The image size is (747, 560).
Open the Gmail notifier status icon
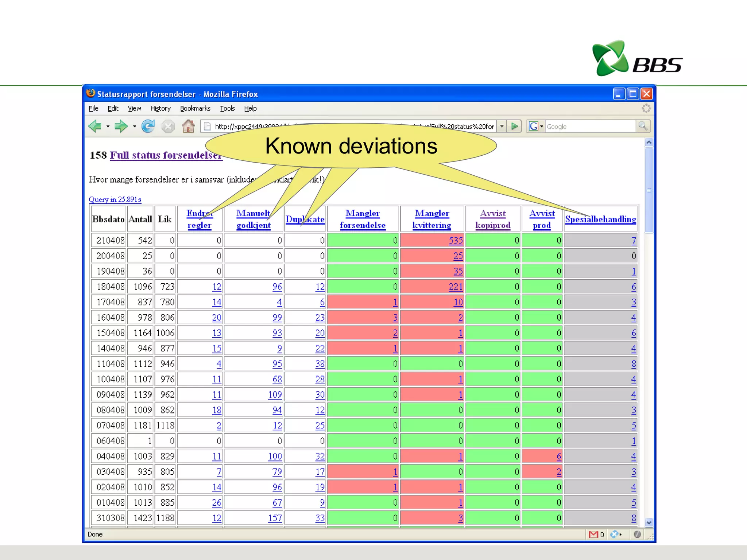point(593,534)
